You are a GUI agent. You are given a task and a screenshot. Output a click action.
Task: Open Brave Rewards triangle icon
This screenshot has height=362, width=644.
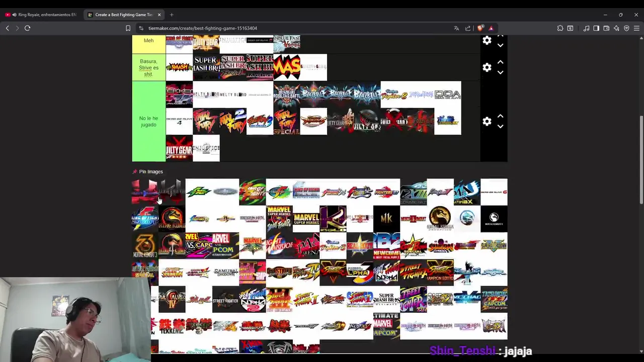coord(491,28)
